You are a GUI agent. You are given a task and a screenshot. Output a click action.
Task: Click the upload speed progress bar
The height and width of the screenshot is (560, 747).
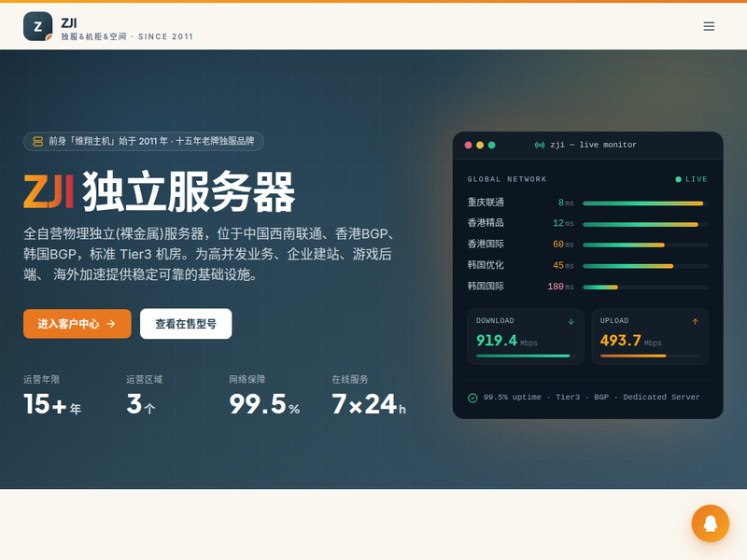649,356
